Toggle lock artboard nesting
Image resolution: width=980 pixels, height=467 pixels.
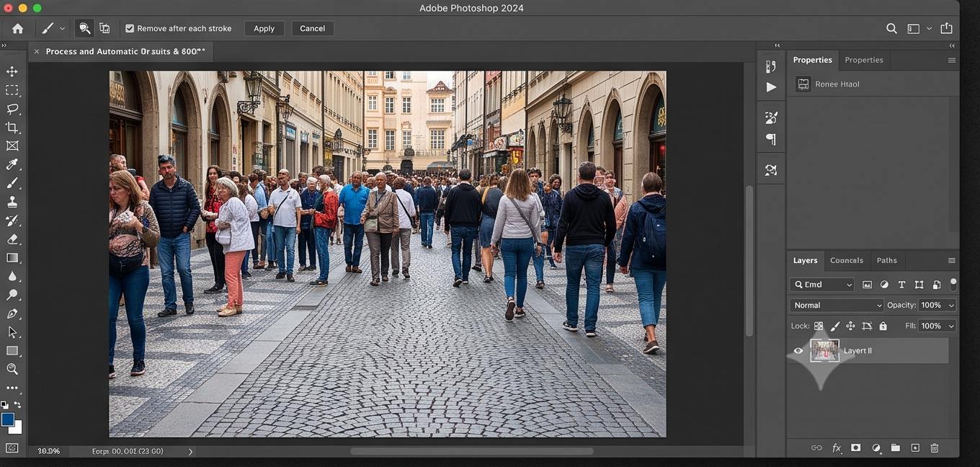867,326
